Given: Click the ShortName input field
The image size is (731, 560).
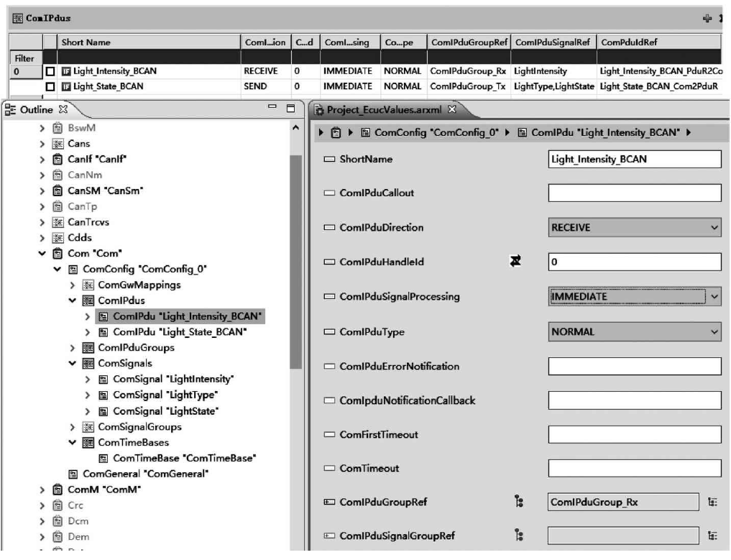Looking at the screenshot, I should pos(635,159).
